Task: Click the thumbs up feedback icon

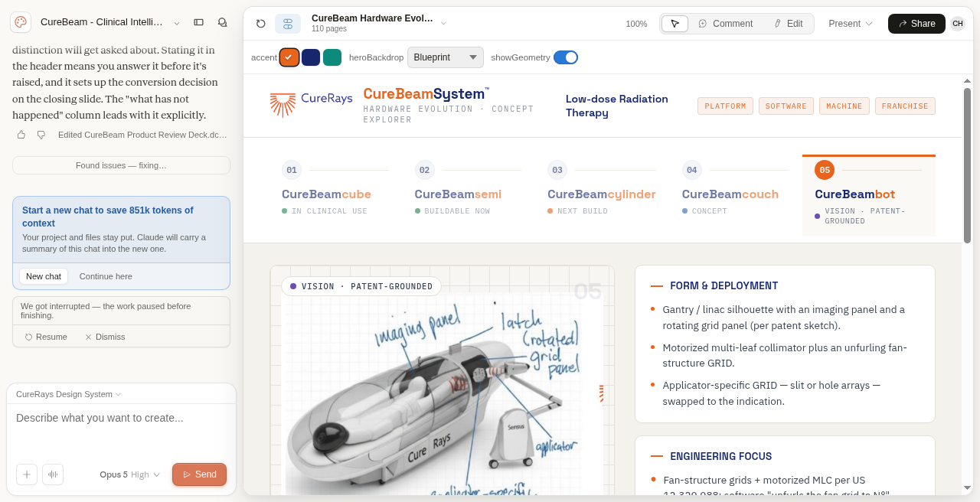Action: point(21,135)
